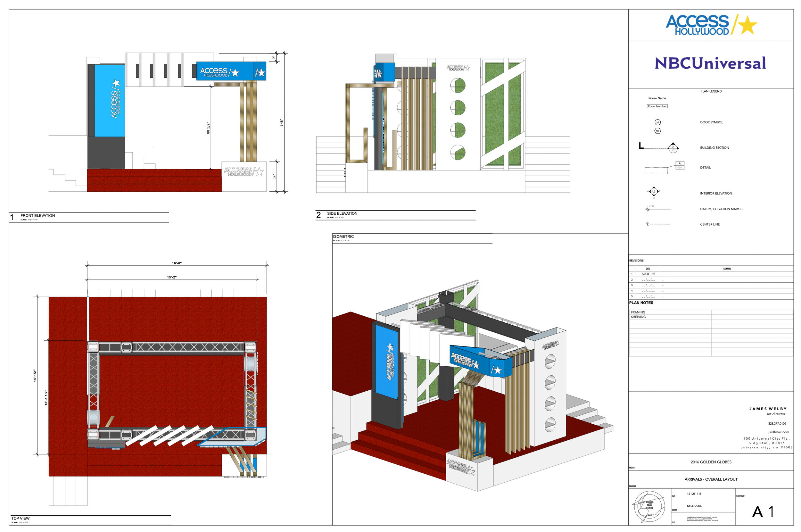Click the phone number 323.377.0102

(777, 423)
